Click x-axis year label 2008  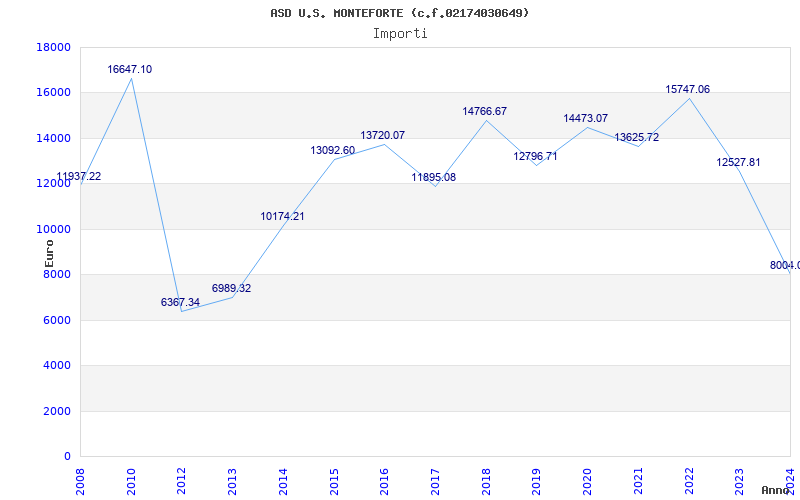click(x=81, y=482)
